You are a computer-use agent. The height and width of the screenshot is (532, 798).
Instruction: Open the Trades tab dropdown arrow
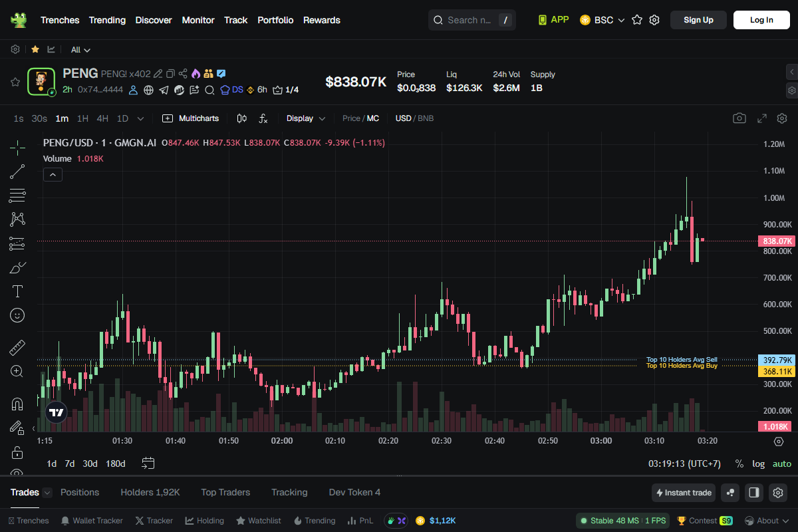47,493
